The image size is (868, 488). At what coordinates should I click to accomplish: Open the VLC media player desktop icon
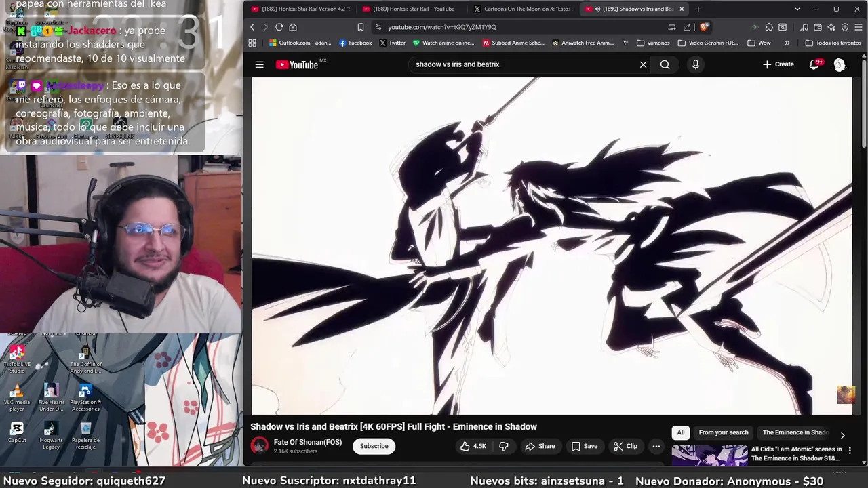(17, 398)
